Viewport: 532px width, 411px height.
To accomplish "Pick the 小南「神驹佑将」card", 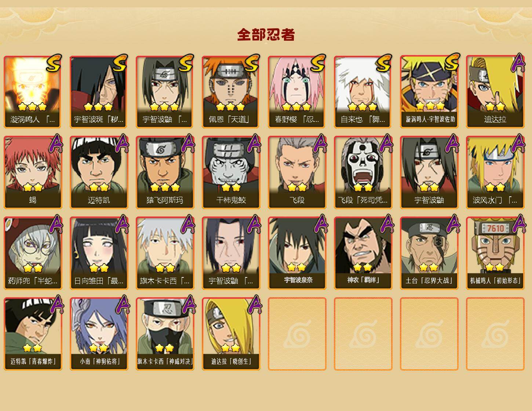I will (99, 334).
